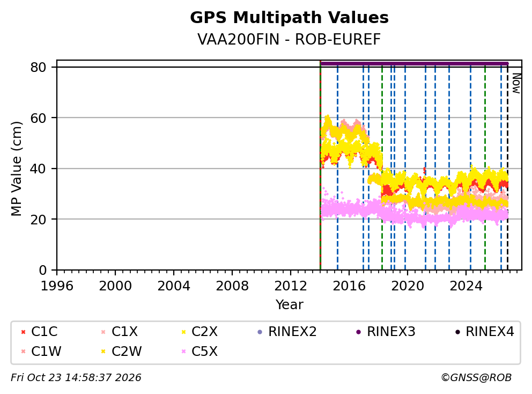Select the C1W legend label
Screen dimensions: 532x394
[46, 352]
